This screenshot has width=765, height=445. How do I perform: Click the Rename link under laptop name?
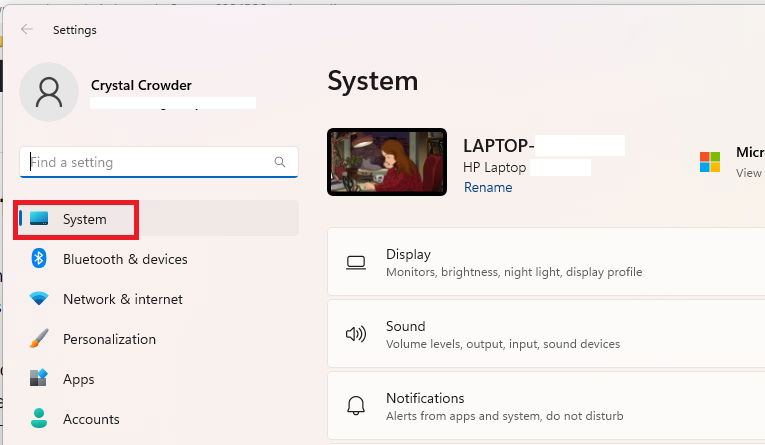487,187
